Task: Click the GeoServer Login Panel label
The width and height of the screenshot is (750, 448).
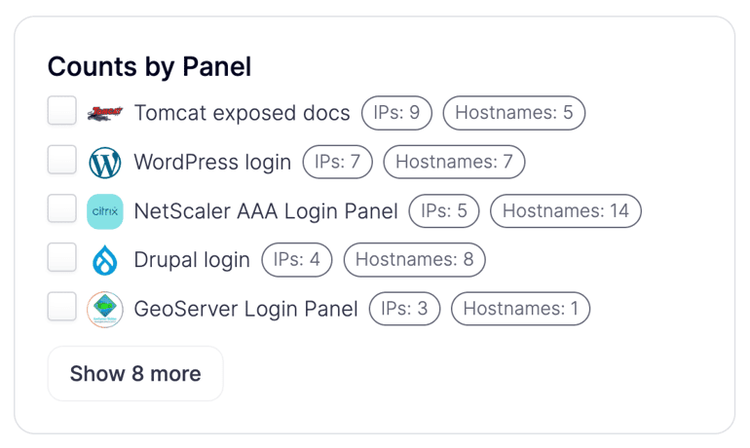Action: 246,309
